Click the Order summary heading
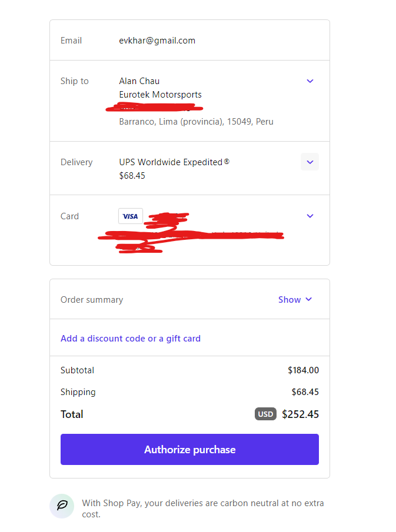The width and height of the screenshot is (396, 532). [92, 300]
